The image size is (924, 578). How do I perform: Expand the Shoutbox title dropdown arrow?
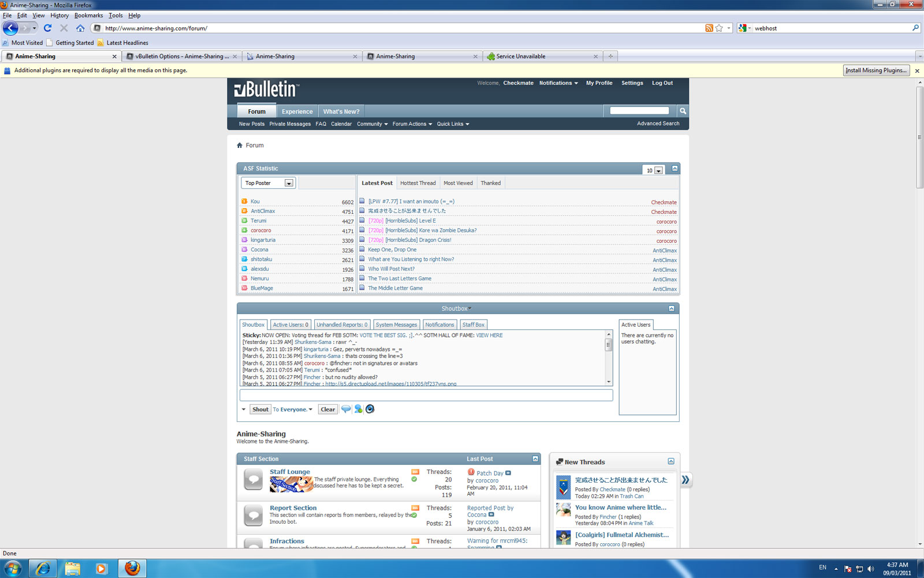point(470,308)
